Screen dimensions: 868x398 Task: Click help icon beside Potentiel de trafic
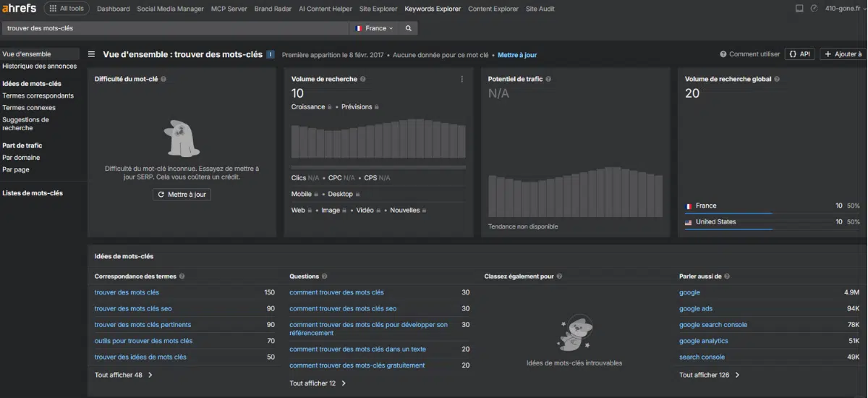click(548, 79)
